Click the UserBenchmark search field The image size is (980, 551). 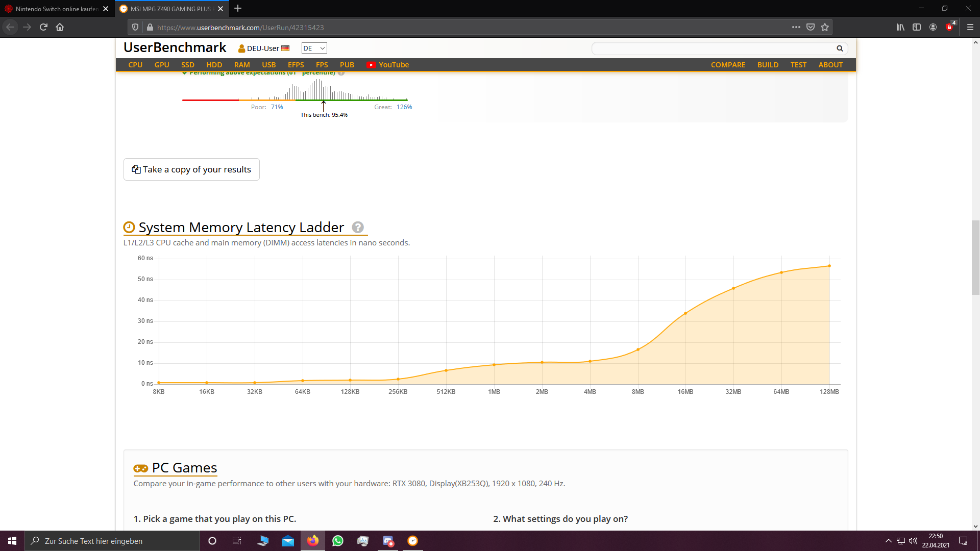[x=714, y=48]
